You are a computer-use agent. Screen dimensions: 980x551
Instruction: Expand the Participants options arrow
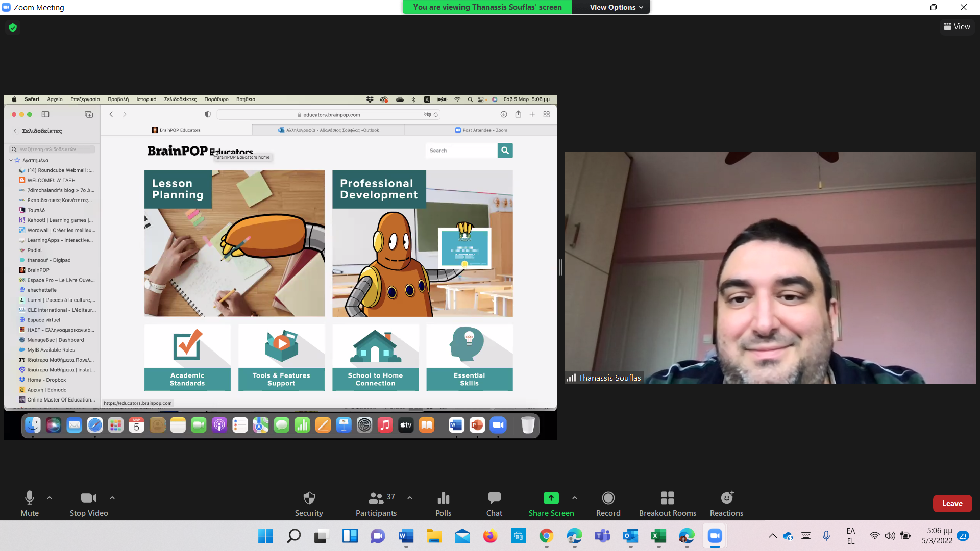410,497
